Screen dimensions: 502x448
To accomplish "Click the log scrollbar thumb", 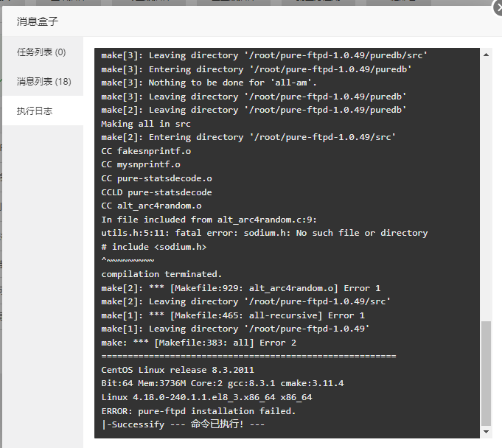I will pyautogui.click(x=486, y=374).
